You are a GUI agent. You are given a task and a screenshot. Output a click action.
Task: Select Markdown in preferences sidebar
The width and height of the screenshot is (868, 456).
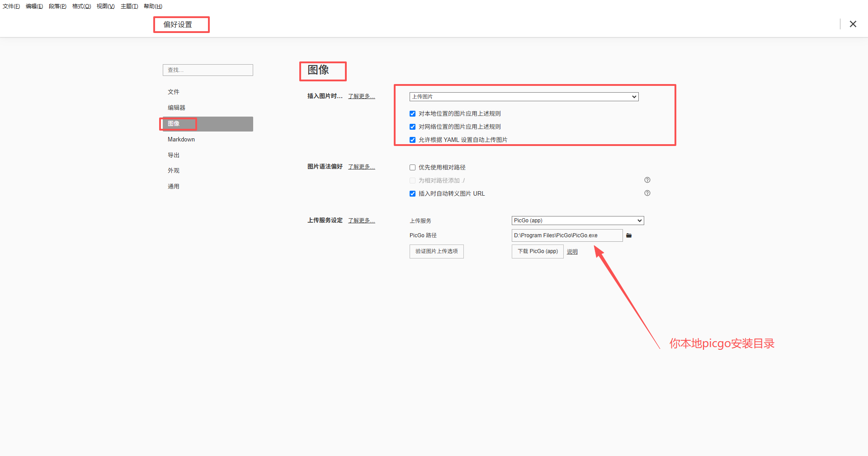click(208, 140)
